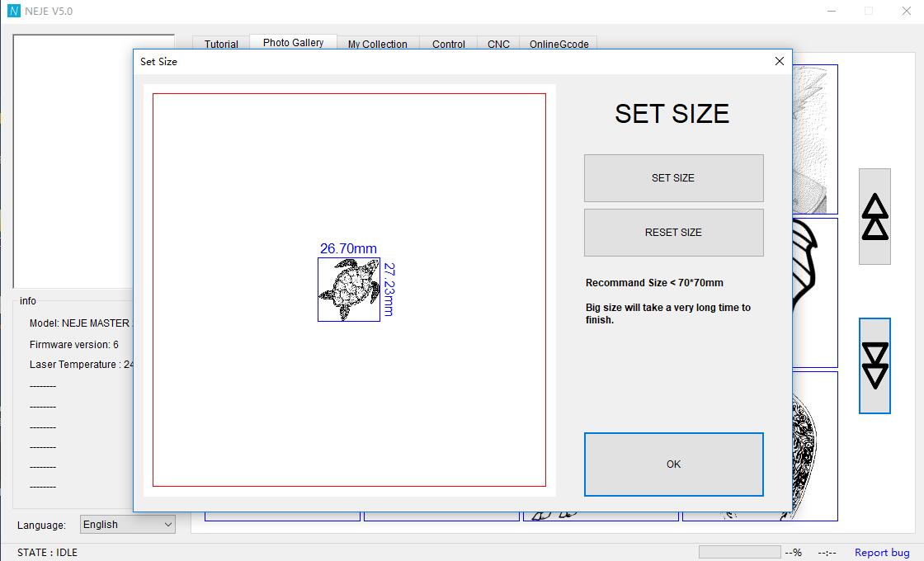Click the image preview box above info
924x561 pixels.
(73, 161)
